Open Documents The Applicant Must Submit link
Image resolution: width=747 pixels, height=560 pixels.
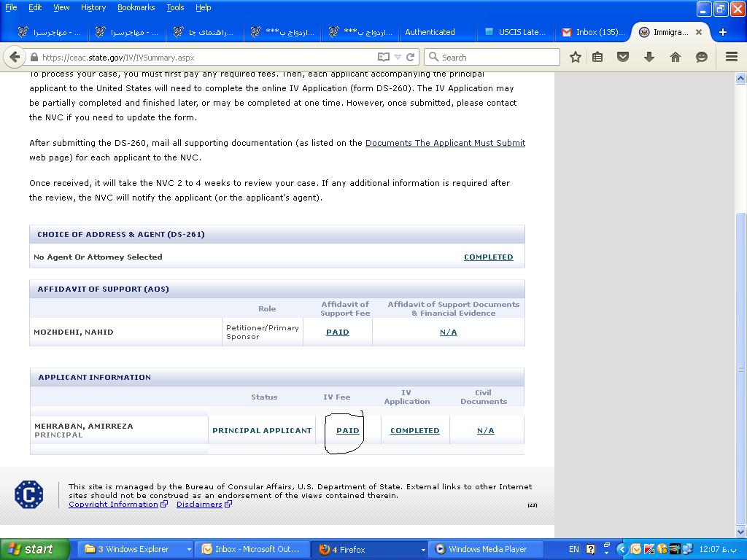tap(445, 143)
